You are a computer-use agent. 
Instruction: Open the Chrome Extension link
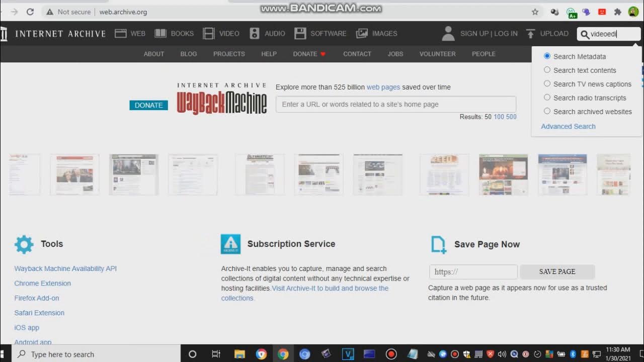pos(42,283)
